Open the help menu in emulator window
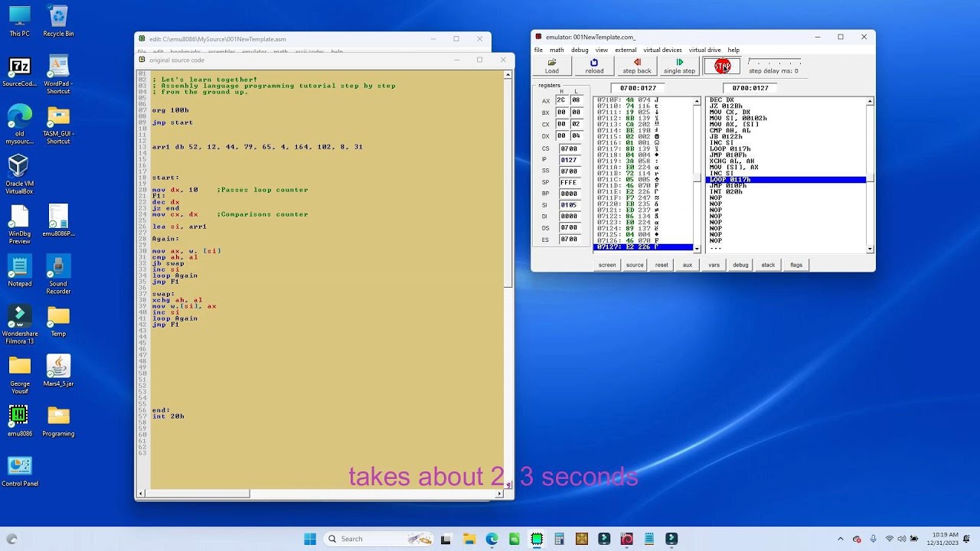This screenshot has width=980, height=551. point(733,50)
